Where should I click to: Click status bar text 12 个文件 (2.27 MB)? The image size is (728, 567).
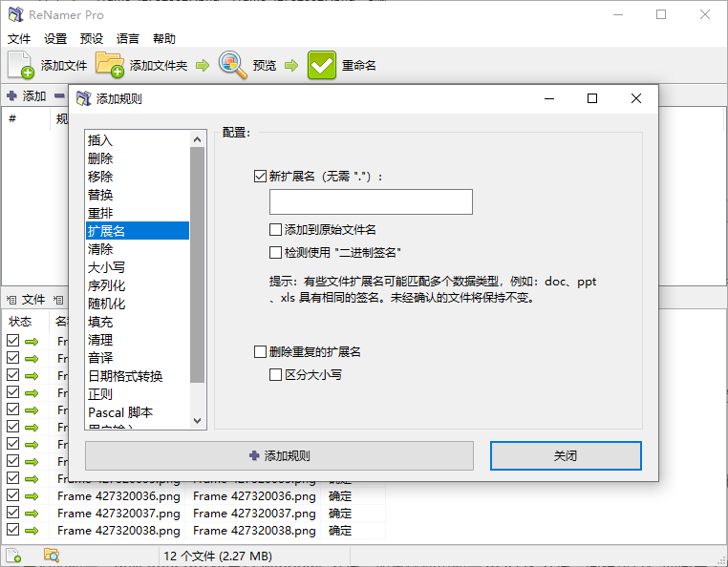(218, 556)
